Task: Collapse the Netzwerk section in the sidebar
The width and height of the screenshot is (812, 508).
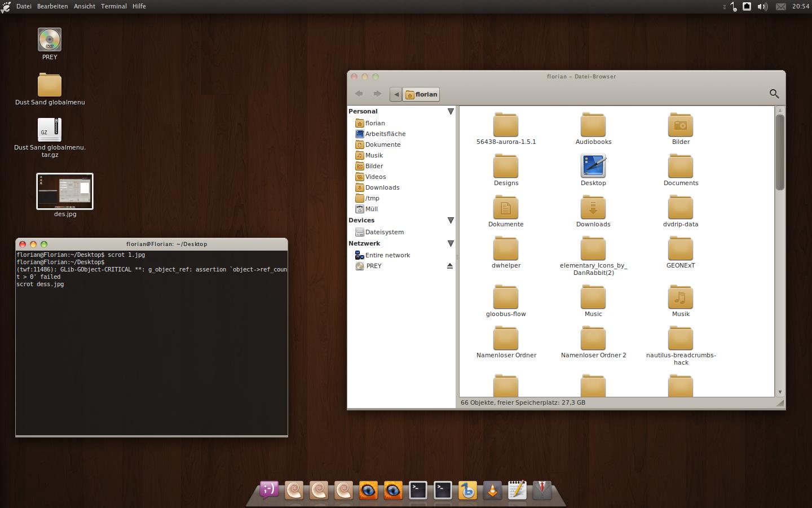Action: pos(451,244)
